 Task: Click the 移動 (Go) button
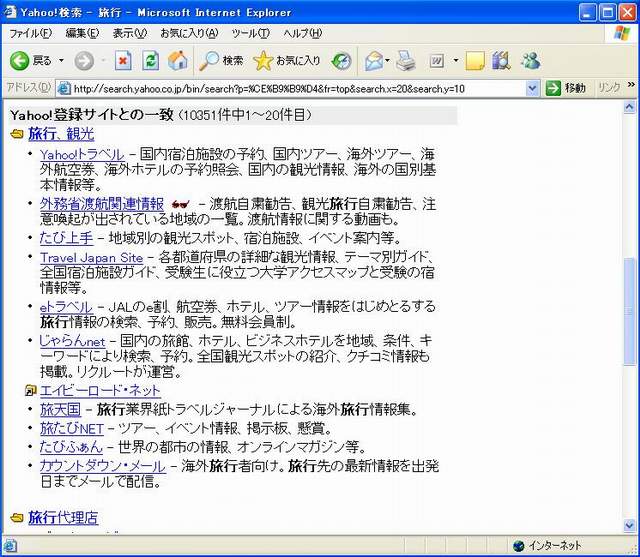pos(567,88)
